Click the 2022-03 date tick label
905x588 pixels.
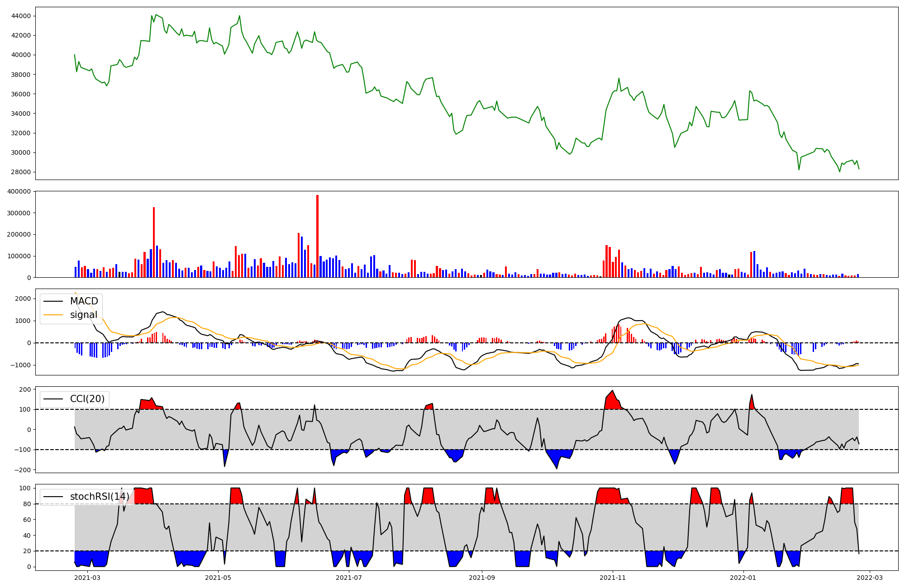(x=870, y=578)
